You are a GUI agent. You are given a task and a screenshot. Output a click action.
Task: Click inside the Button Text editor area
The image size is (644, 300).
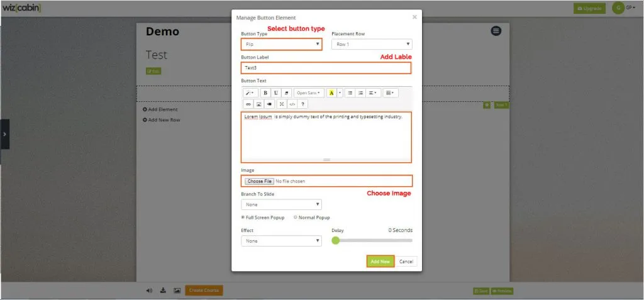tap(326, 137)
